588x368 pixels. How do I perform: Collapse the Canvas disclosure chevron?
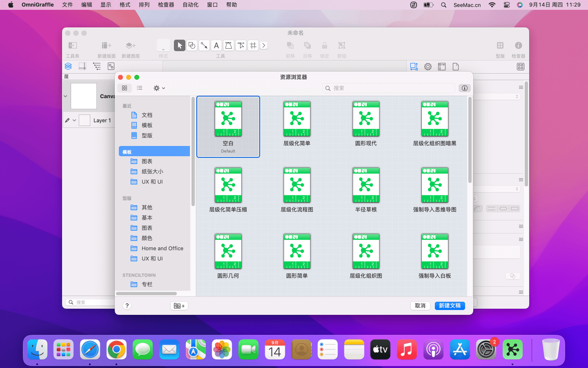tap(65, 96)
